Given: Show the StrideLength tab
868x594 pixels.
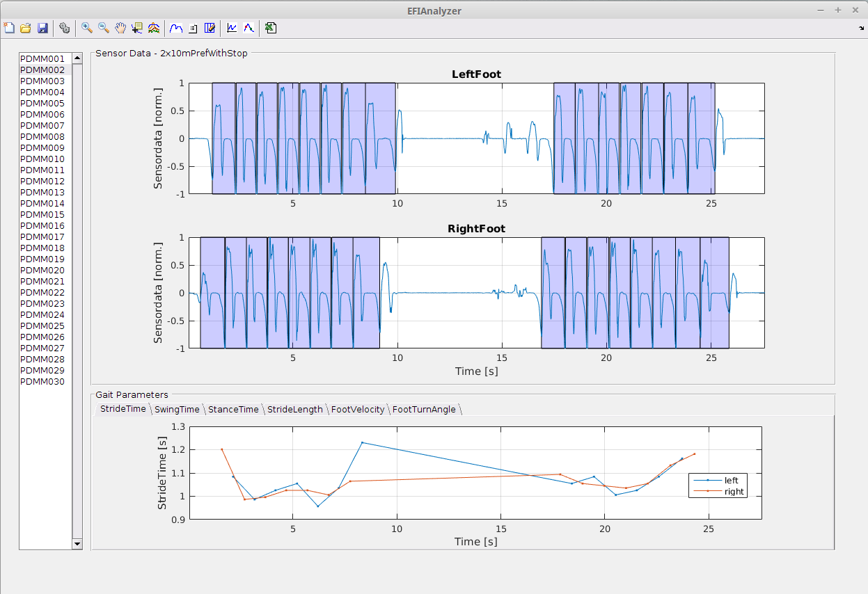Looking at the screenshot, I should click(x=295, y=409).
